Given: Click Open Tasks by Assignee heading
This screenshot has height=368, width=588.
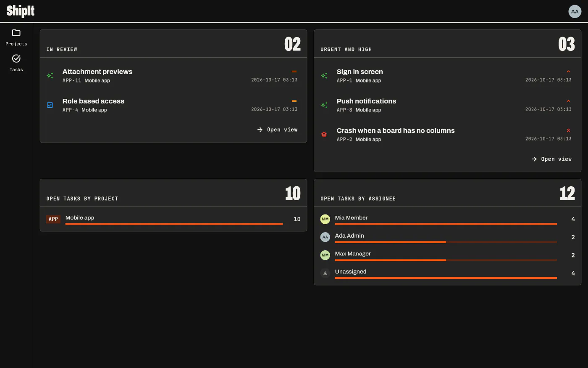Looking at the screenshot, I should [x=358, y=199].
